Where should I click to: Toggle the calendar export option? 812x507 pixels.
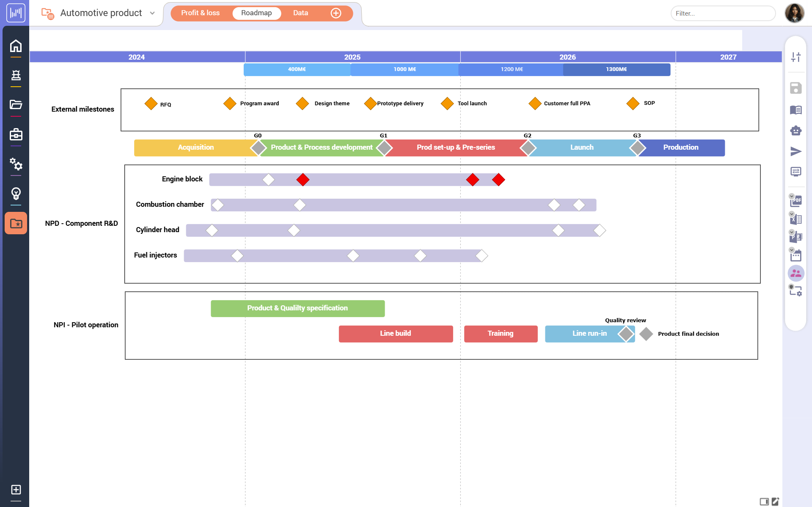[796, 255]
